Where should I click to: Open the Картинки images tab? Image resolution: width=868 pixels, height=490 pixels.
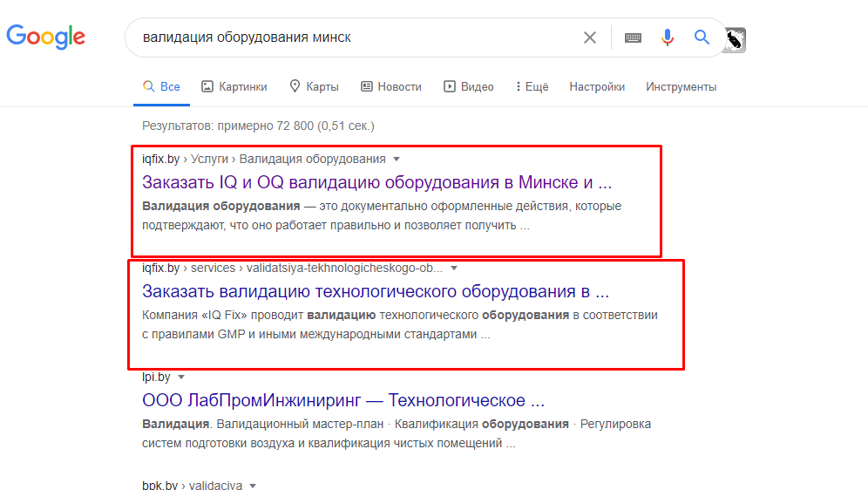234,87
